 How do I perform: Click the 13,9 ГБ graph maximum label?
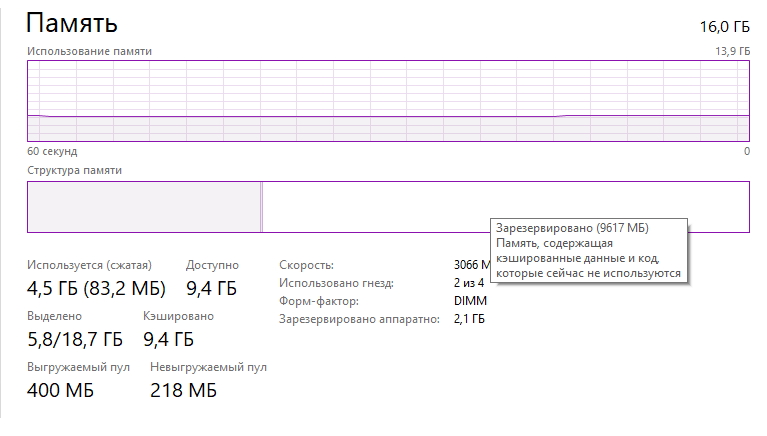[x=727, y=51]
